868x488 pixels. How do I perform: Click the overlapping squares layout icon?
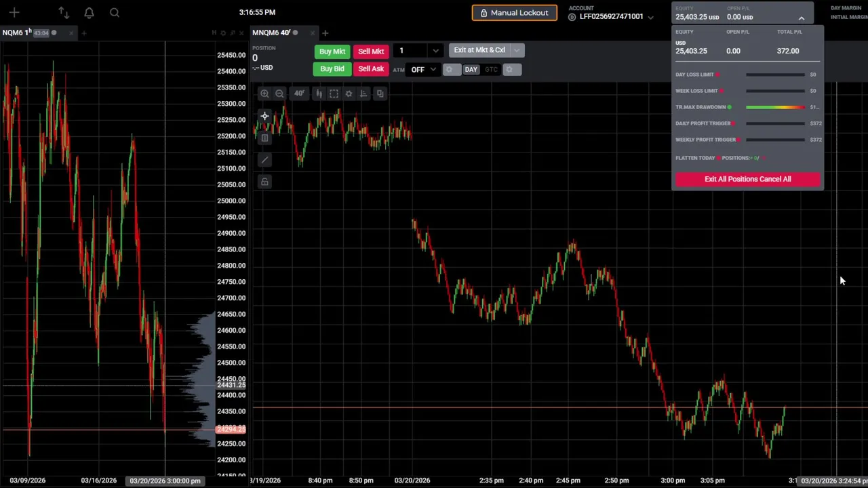pos(380,94)
